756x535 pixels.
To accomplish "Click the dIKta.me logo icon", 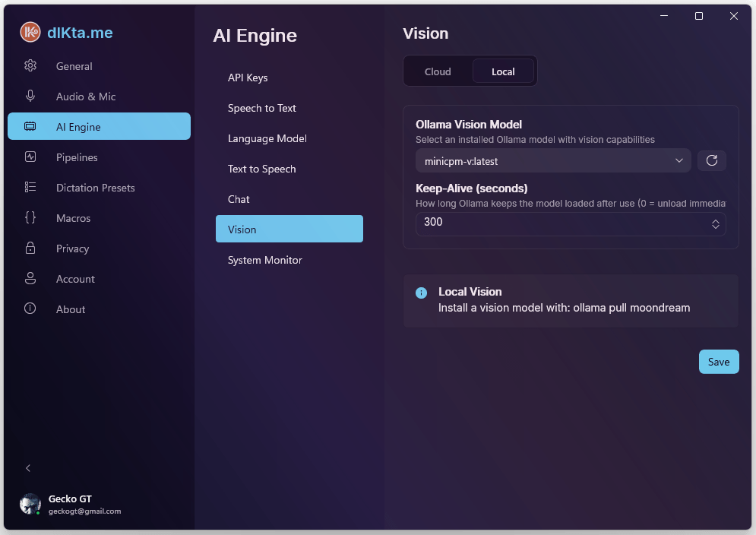I will coord(30,32).
